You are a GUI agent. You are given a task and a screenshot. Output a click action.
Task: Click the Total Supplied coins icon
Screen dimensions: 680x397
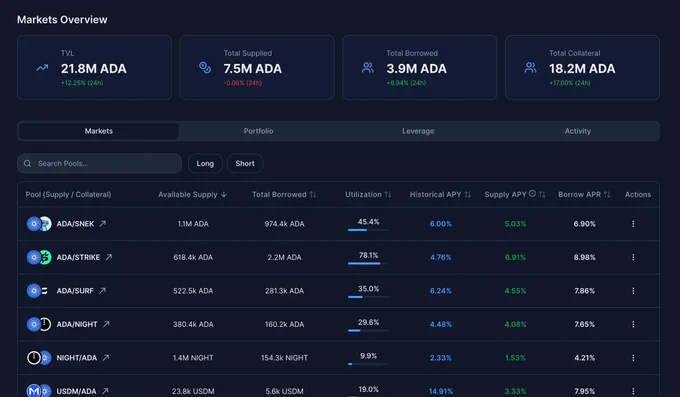(205, 68)
